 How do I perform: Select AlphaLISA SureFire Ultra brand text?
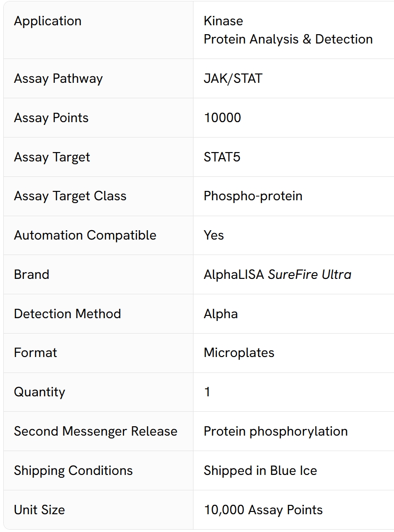278,275
